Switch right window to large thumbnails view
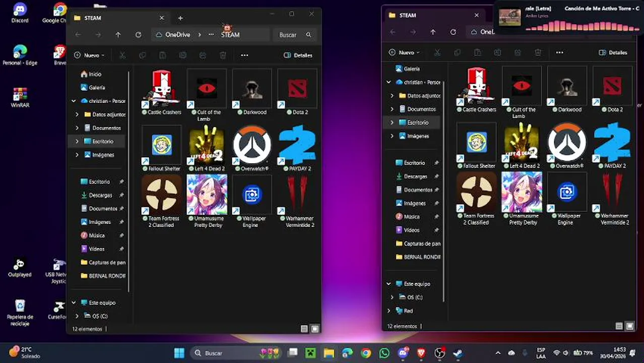 click(630, 326)
